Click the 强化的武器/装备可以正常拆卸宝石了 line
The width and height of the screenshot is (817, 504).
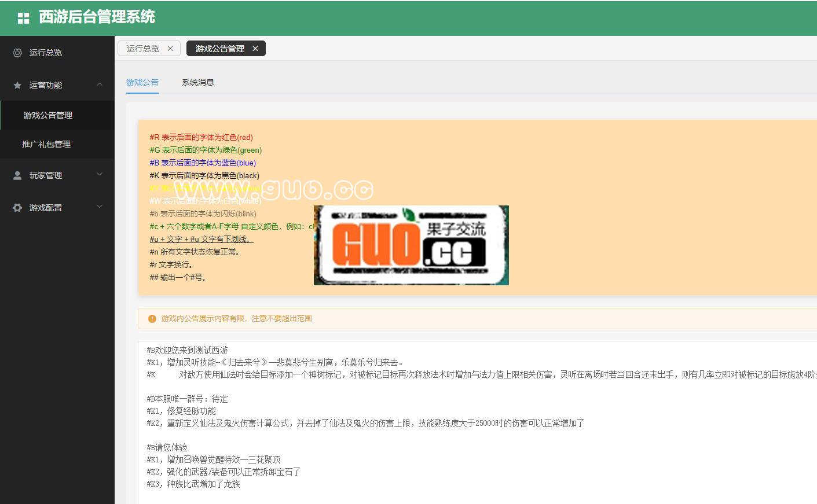point(224,472)
